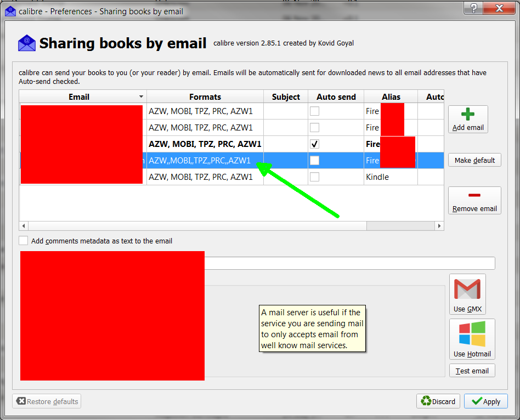Click the Alias column header
Screen dimensions: 520x420
391,97
